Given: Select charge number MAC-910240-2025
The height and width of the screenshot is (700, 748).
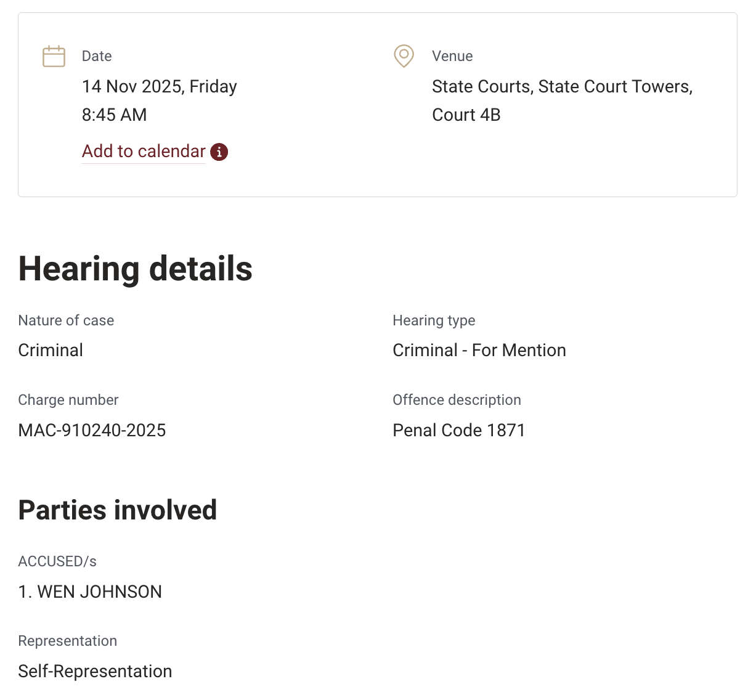Looking at the screenshot, I should 92,430.
